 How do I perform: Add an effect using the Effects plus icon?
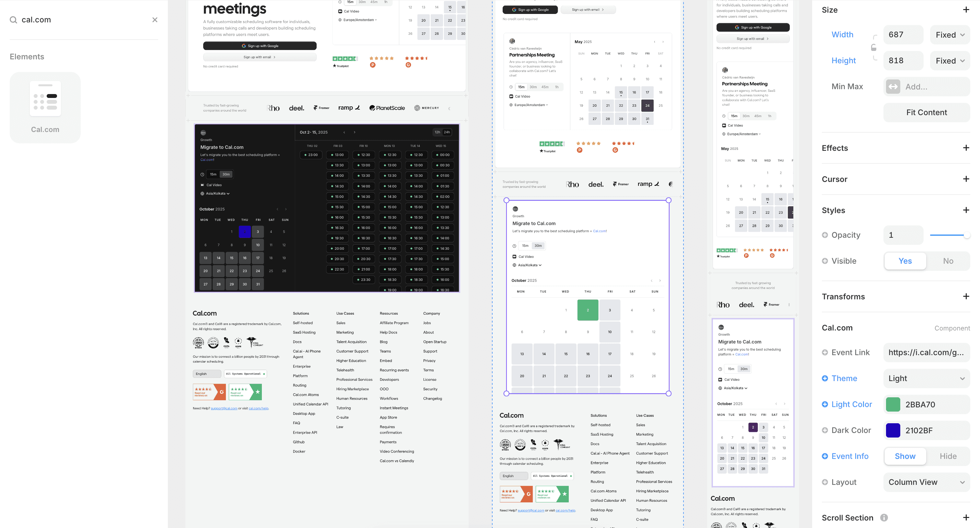(966, 148)
